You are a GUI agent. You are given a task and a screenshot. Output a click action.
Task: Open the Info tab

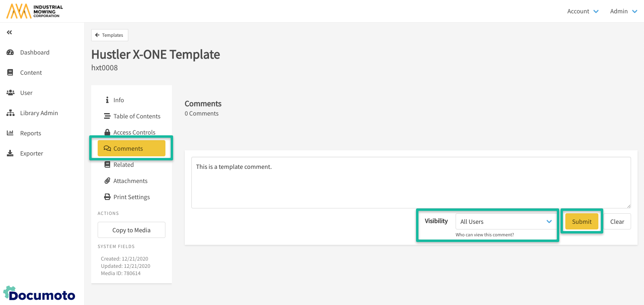coord(118,100)
